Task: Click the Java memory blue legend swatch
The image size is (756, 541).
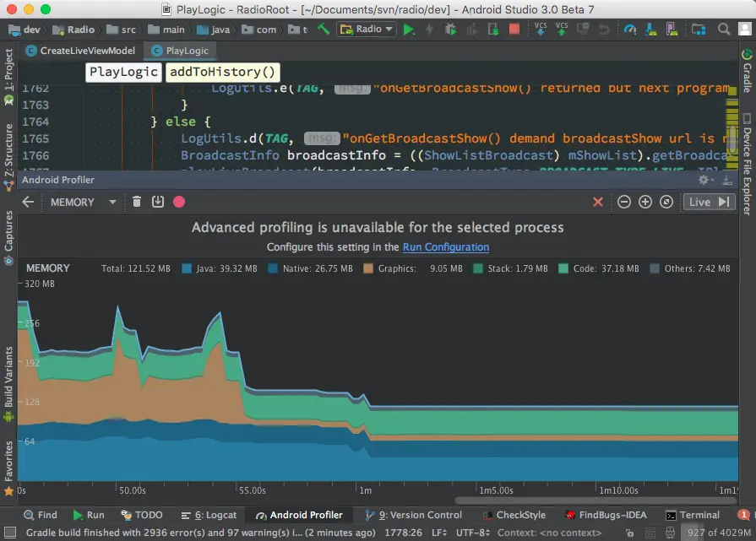Action: 187,268
